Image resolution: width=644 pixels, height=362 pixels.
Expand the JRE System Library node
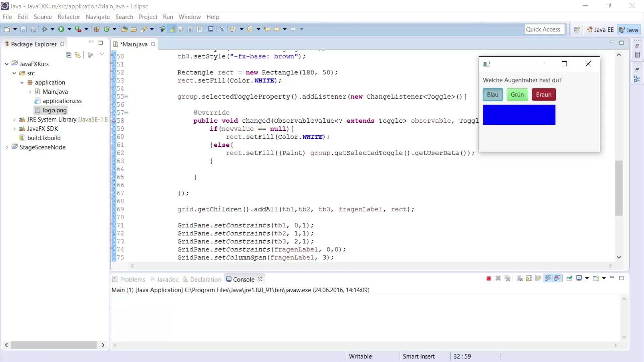pos(14,120)
